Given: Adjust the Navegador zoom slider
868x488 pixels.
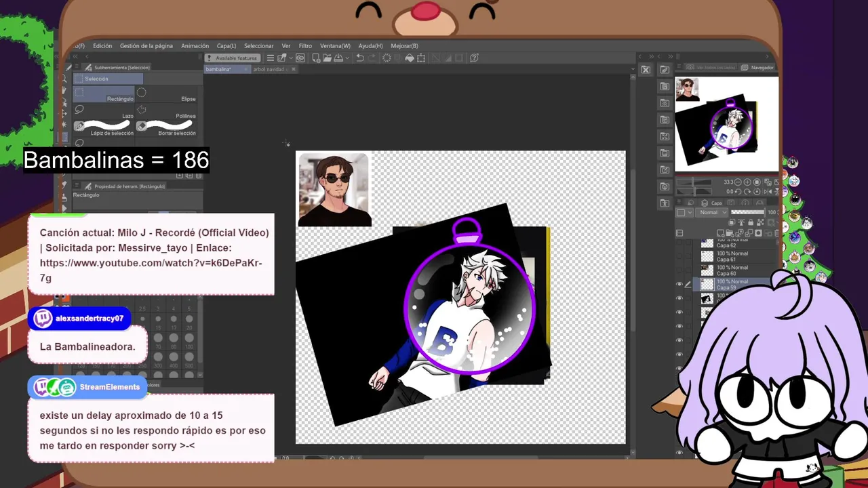Looking at the screenshot, I should tap(694, 182).
